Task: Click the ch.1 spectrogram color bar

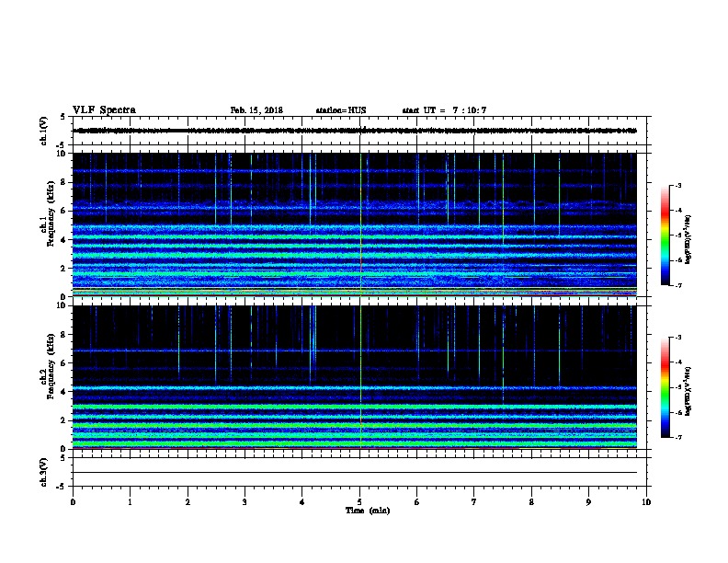Action: click(x=665, y=236)
